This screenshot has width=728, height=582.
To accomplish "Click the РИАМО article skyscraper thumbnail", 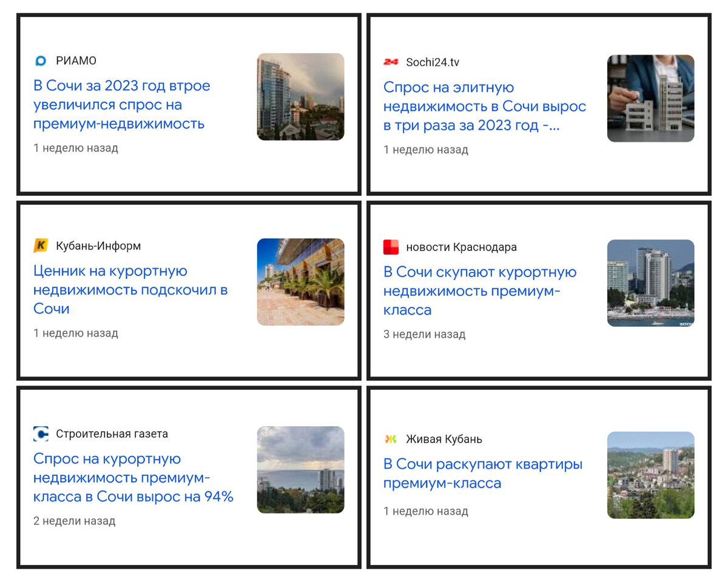I will point(300,96).
